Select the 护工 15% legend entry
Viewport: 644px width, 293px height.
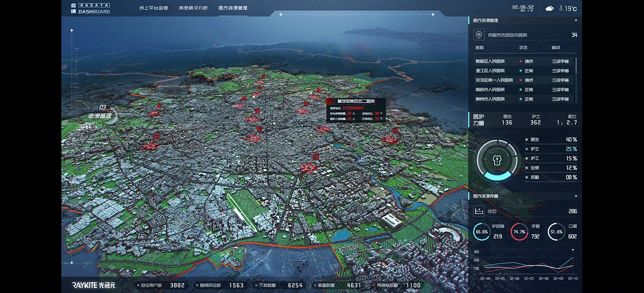[x=551, y=158]
